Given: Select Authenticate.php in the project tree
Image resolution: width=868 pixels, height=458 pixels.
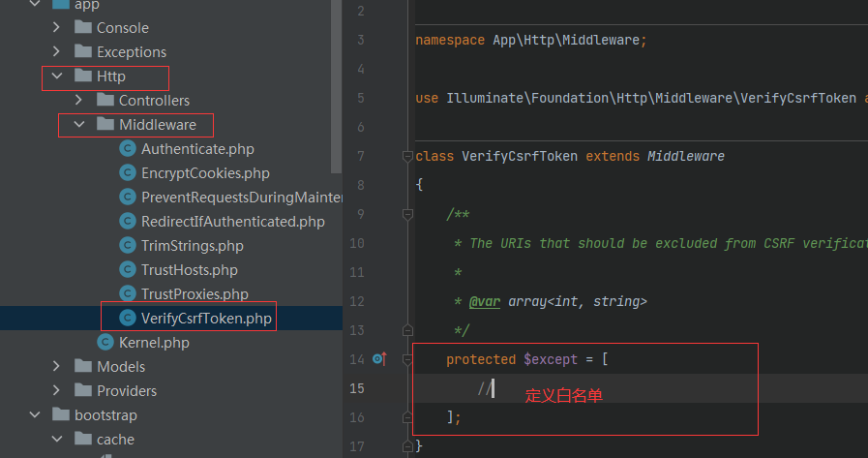Looking at the screenshot, I should [x=197, y=149].
